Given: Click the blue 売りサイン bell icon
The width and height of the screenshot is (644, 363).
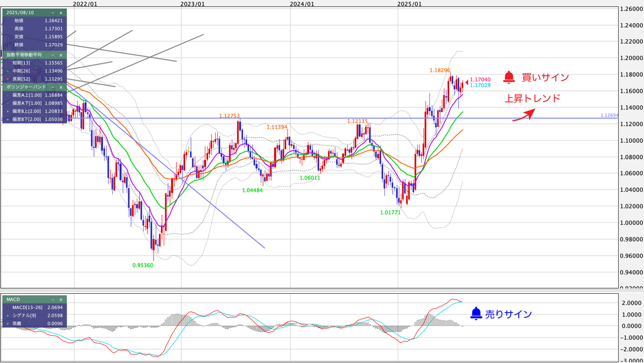Looking at the screenshot, I should 477,313.
